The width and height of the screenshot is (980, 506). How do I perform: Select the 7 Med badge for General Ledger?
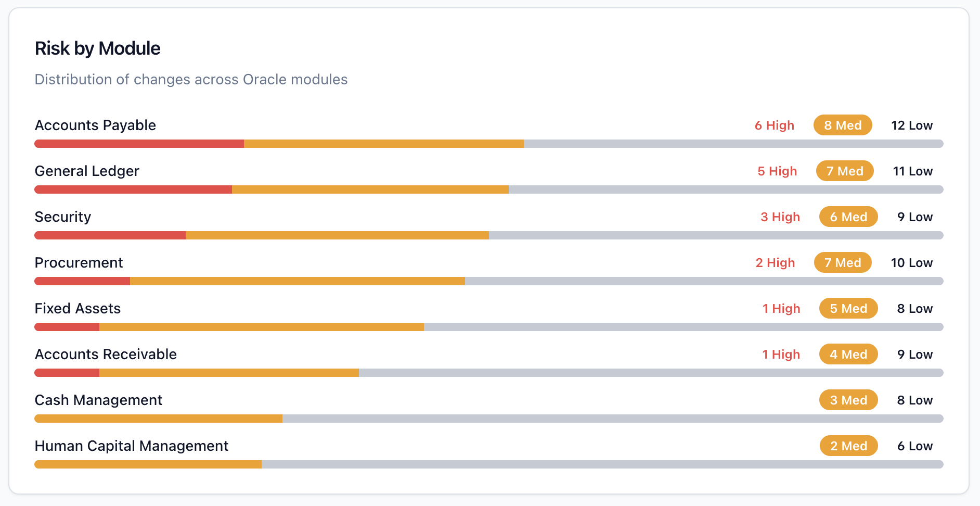(845, 171)
